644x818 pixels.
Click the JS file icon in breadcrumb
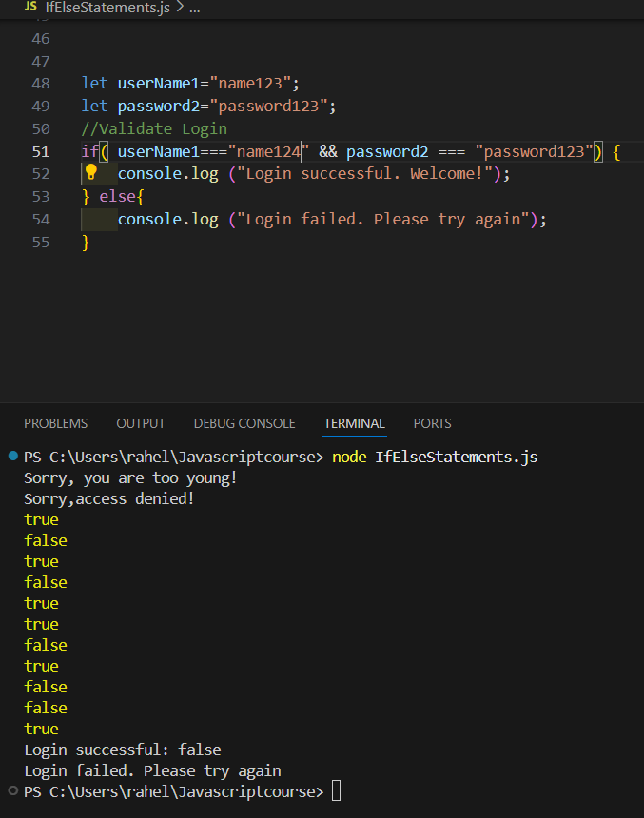pyautogui.click(x=30, y=7)
